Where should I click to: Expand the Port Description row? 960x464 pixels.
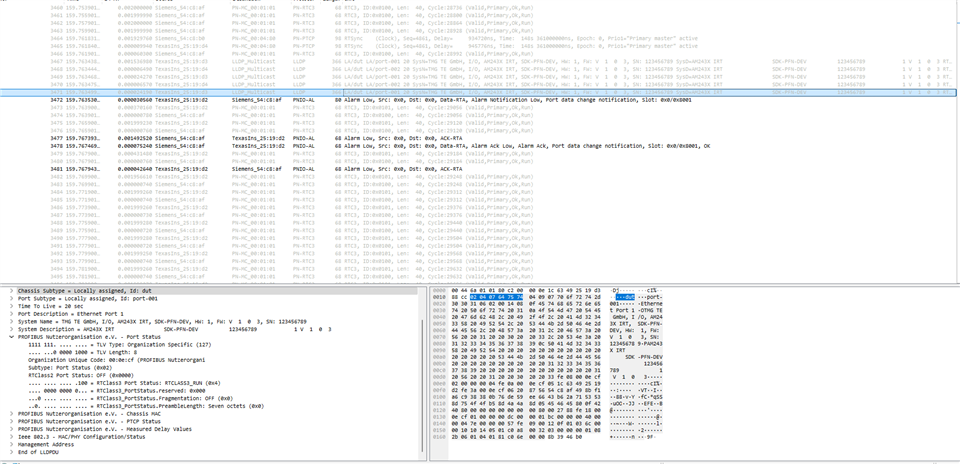12,314
